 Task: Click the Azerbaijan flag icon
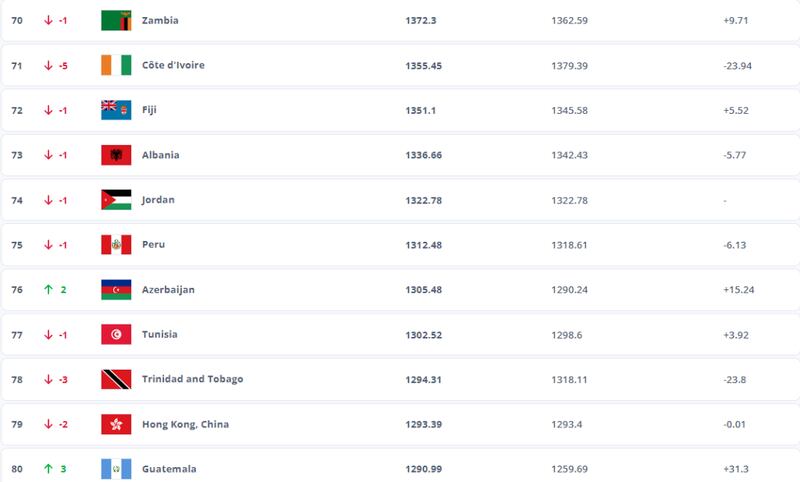point(116,290)
